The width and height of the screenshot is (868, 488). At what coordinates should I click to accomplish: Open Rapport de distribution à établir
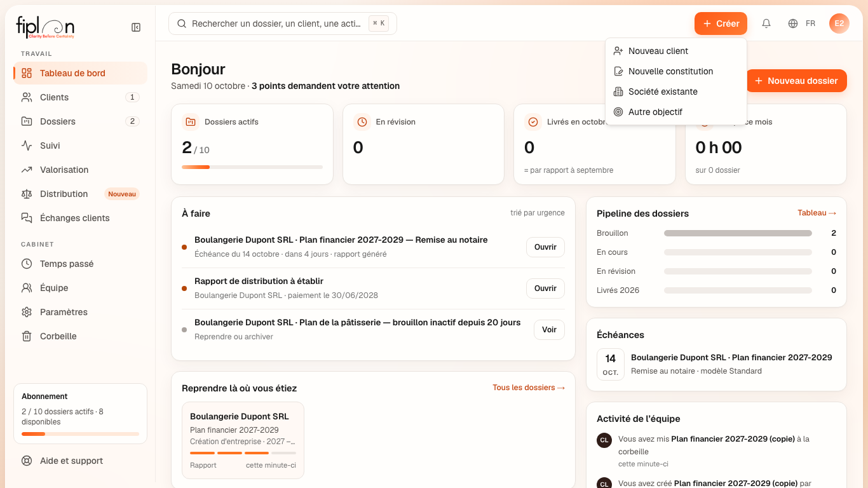[545, 288]
